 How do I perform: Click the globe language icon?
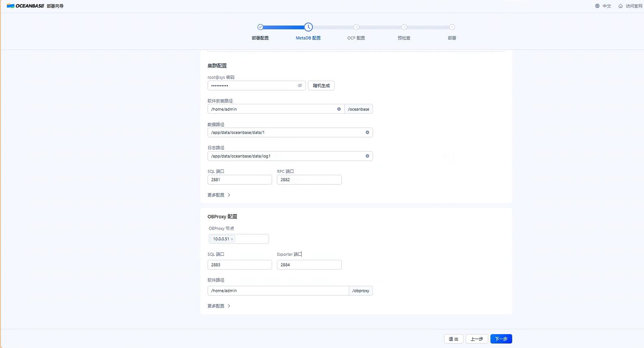(x=597, y=6)
